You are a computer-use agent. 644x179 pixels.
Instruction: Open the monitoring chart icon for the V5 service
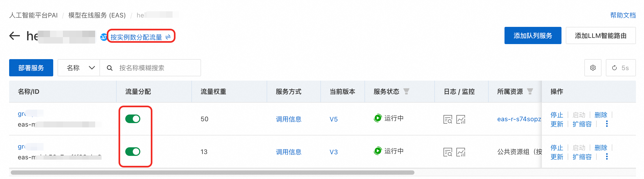tap(461, 119)
